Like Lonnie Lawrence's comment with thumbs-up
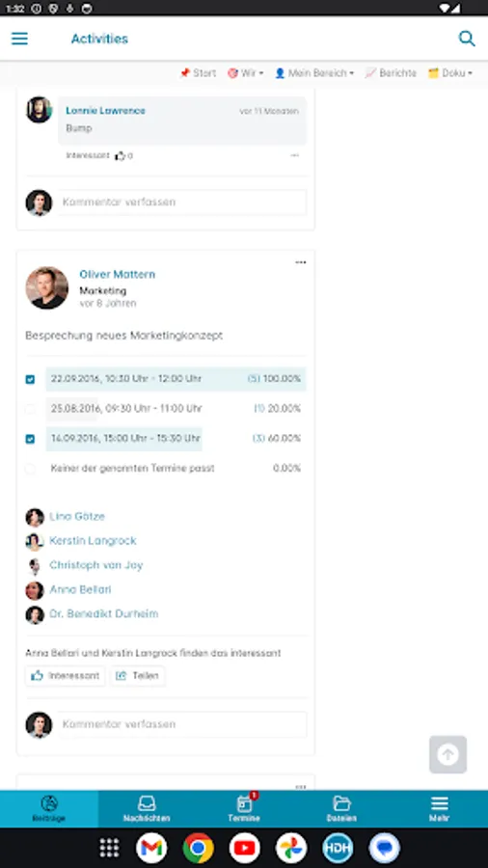 tap(120, 156)
